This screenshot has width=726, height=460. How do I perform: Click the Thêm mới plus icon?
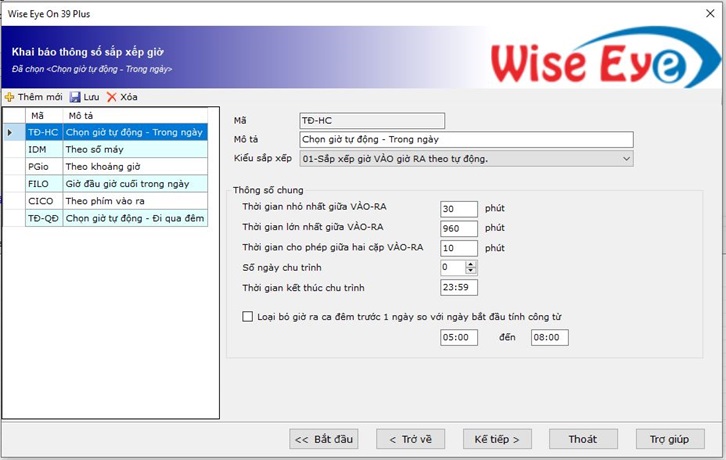[x=10, y=97]
